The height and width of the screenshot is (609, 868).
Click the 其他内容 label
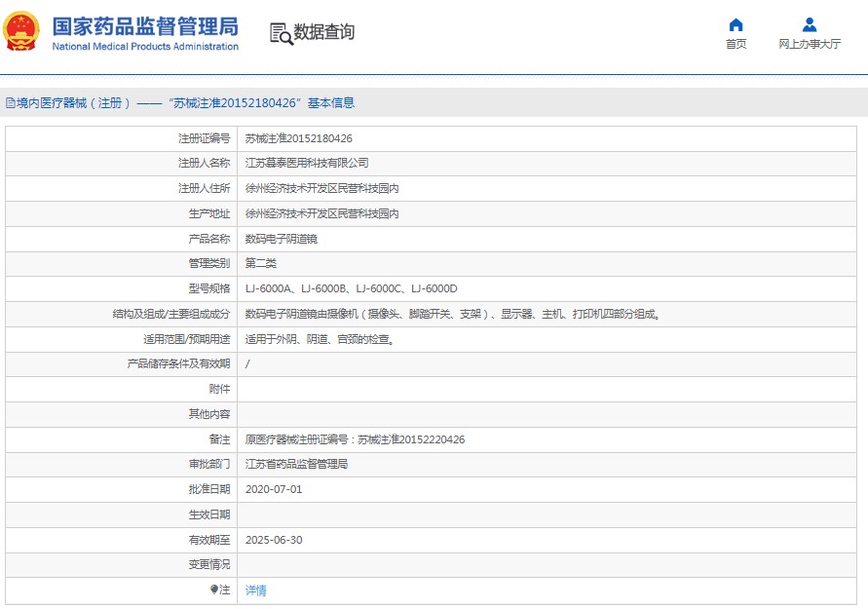(208, 413)
